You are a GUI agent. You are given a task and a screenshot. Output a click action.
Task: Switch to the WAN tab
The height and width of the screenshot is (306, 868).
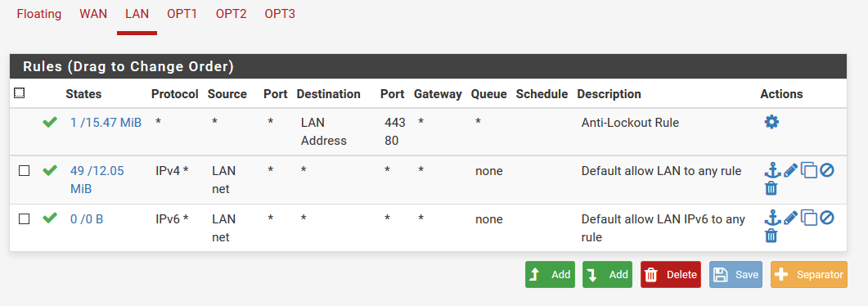(93, 14)
